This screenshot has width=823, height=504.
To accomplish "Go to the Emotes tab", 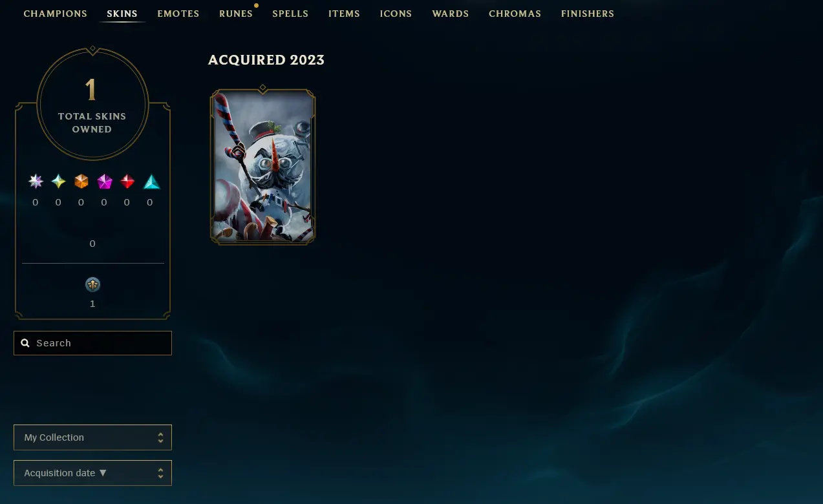I will tap(178, 14).
